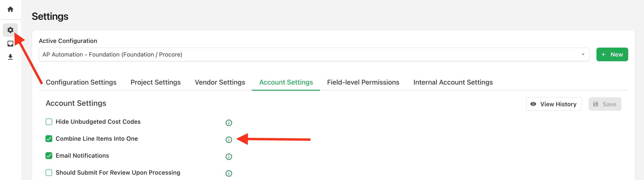Image resolution: width=644 pixels, height=180 pixels.
Task: Open the info tooltip for Email Notifications
Action: pos(229,156)
